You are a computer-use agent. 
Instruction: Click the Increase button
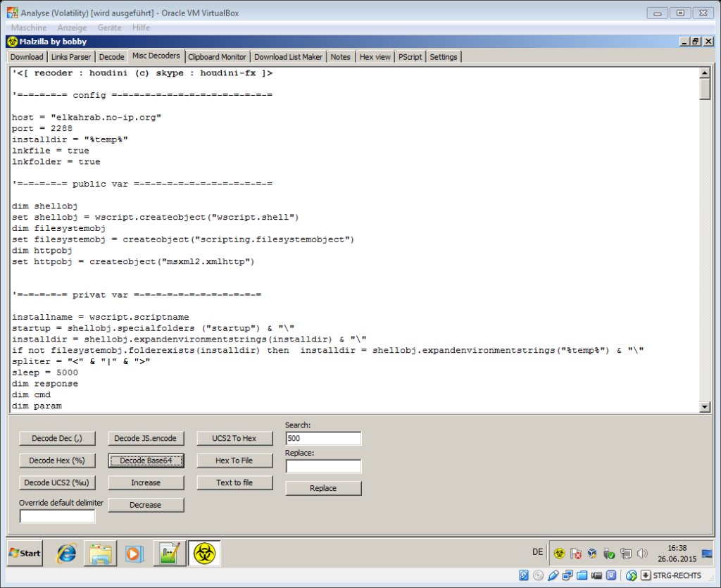pyautogui.click(x=146, y=482)
